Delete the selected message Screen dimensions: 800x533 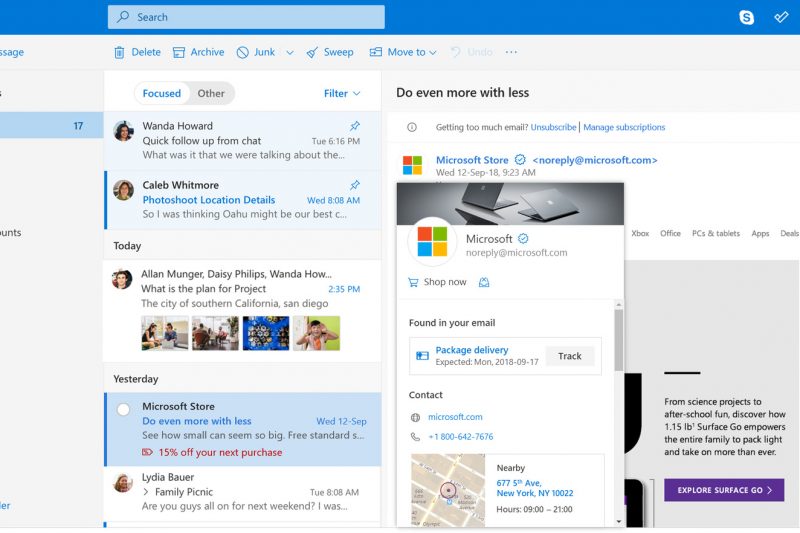point(137,52)
